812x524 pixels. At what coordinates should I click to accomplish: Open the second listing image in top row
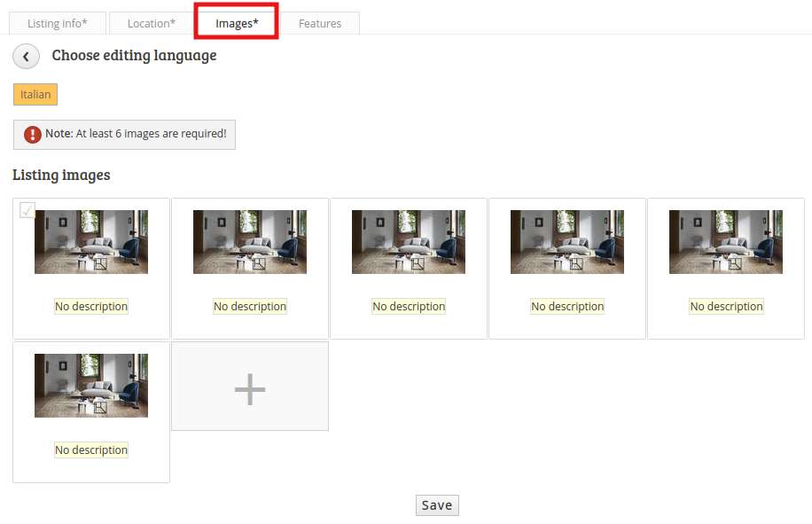point(250,242)
